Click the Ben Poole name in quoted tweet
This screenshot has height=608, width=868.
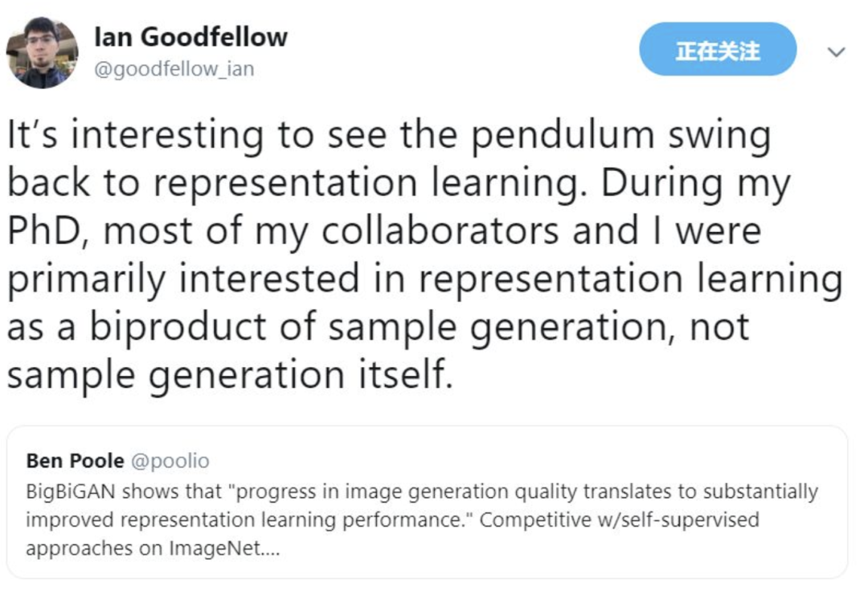point(75,461)
